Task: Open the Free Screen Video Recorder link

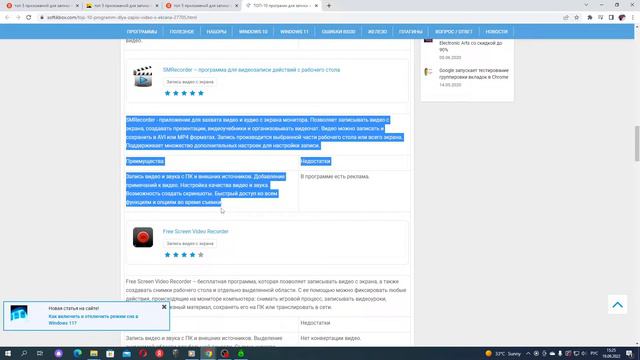Action: [x=196, y=231]
